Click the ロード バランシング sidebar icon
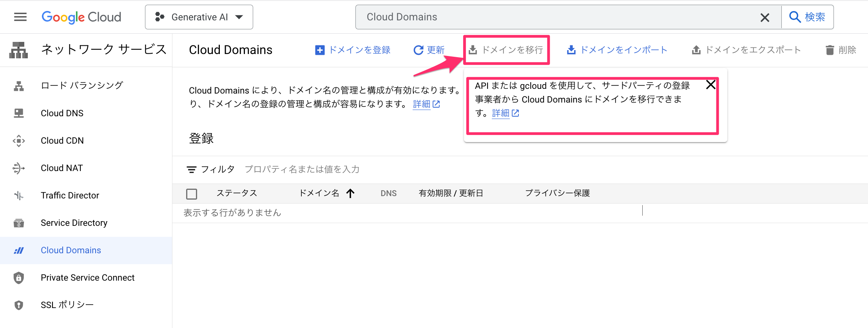This screenshot has height=328, width=868. click(x=19, y=86)
